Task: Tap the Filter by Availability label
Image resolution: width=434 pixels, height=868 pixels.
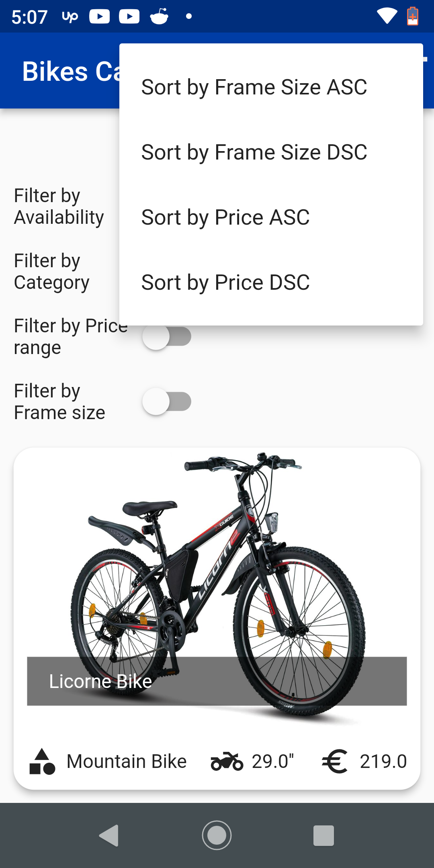Action: (x=59, y=207)
